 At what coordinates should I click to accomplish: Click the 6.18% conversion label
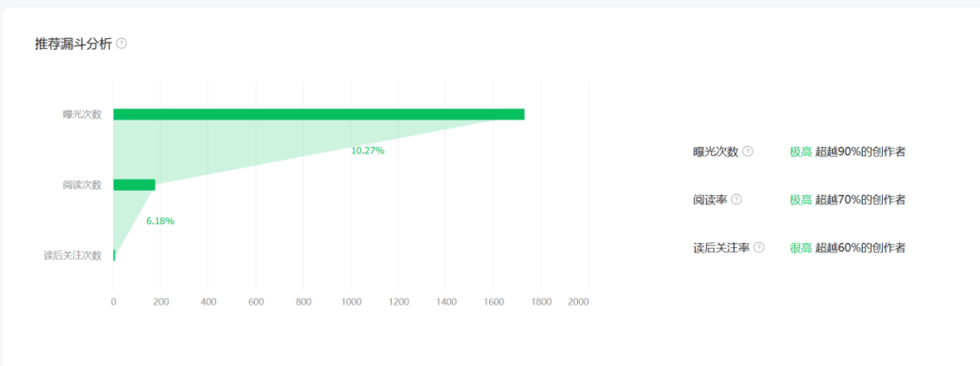(x=160, y=221)
